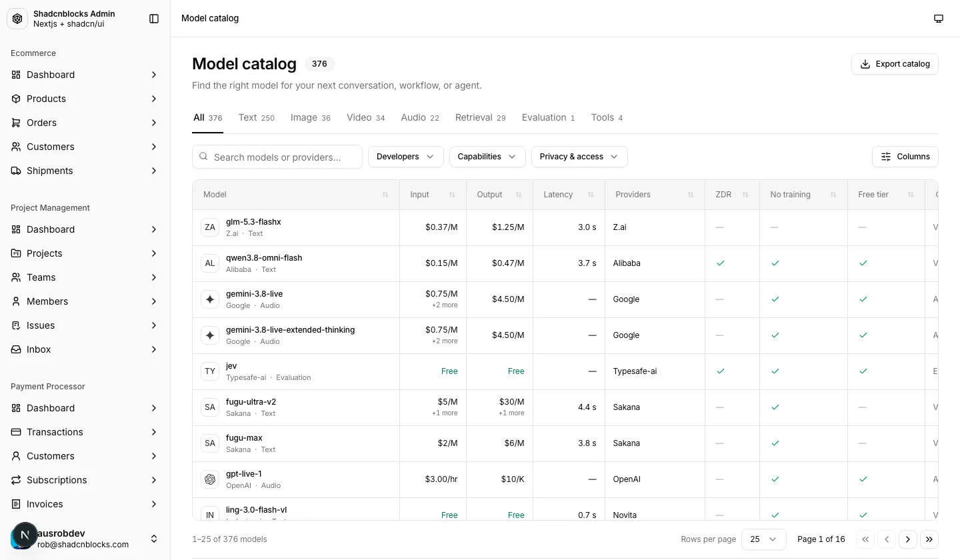This screenshot has width=960, height=560.
Task: Open the Privacy & access filter dropdown
Action: pyautogui.click(x=579, y=157)
